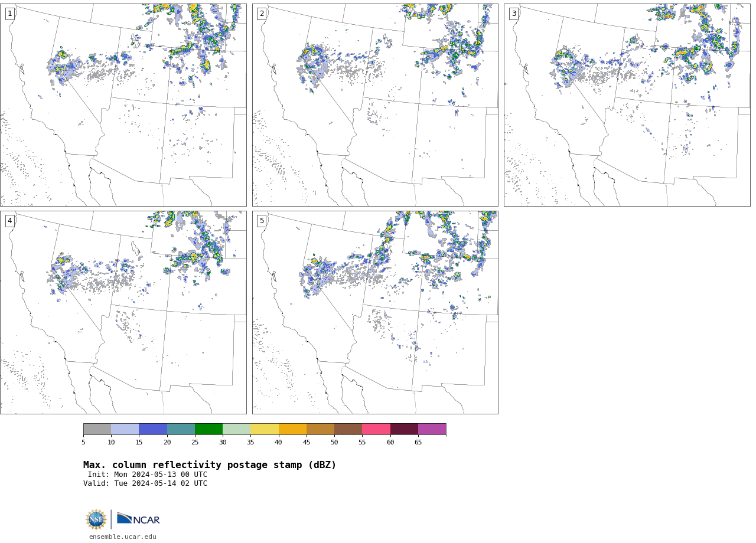Click the colorbar tick label 5

[x=83, y=442]
